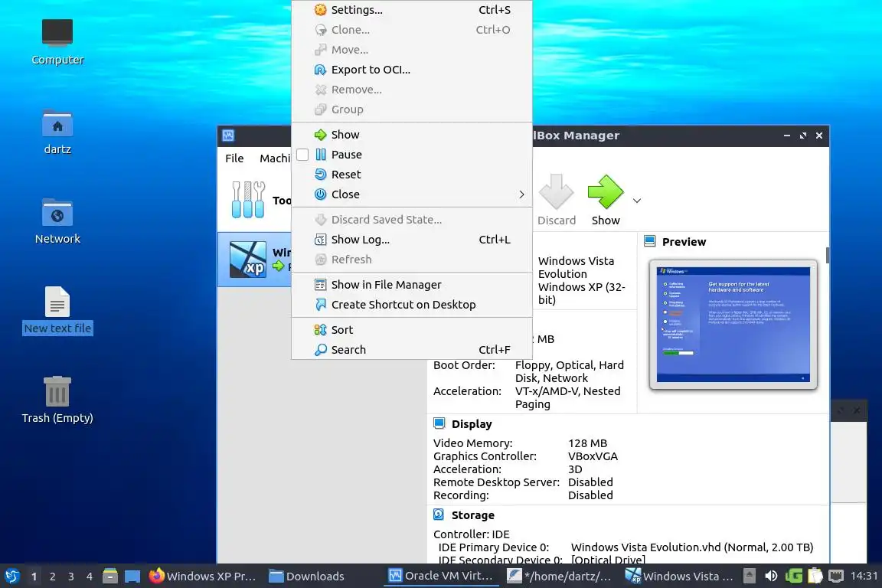882x588 pixels.
Task: Open the start menu icon in taskbar
Action: coord(11,577)
